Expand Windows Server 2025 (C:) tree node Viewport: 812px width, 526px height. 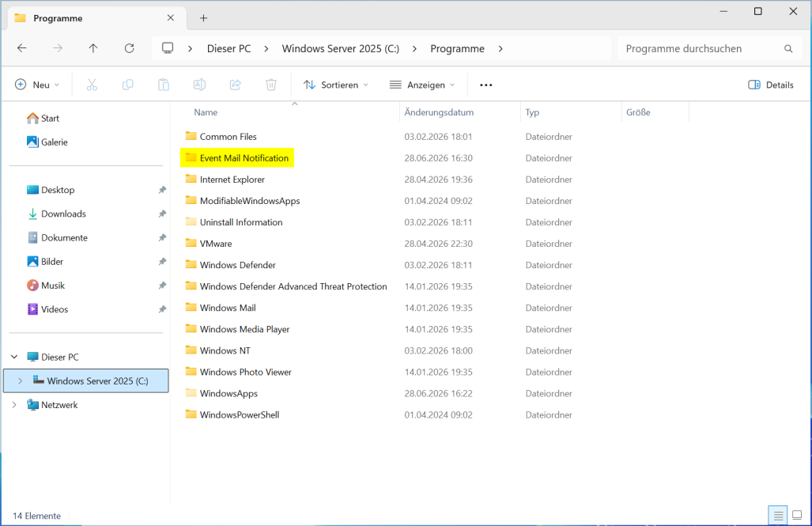click(x=21, y=381)
